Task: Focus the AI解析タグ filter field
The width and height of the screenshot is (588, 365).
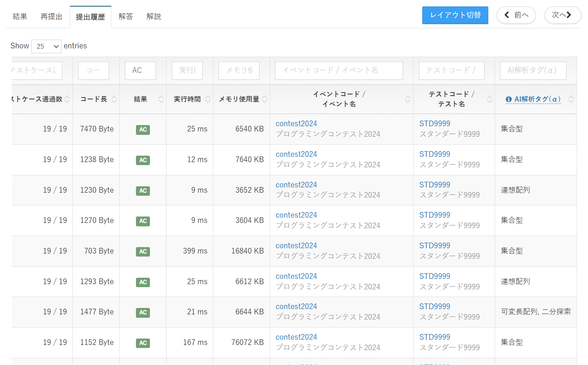Action: point(533,71)
